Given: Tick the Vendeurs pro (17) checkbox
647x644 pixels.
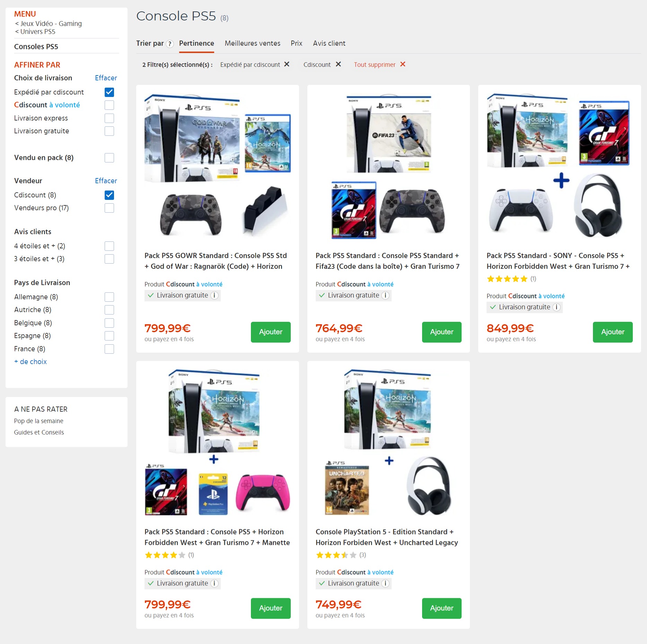Looking at the screenshot, I should pyautogui.click(x=109, y=208).
